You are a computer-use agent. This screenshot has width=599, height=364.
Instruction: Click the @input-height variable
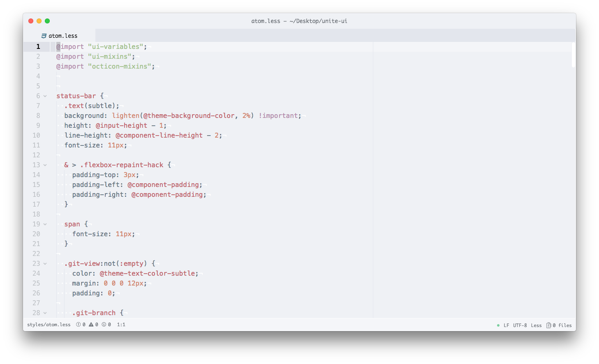(121, 126)
